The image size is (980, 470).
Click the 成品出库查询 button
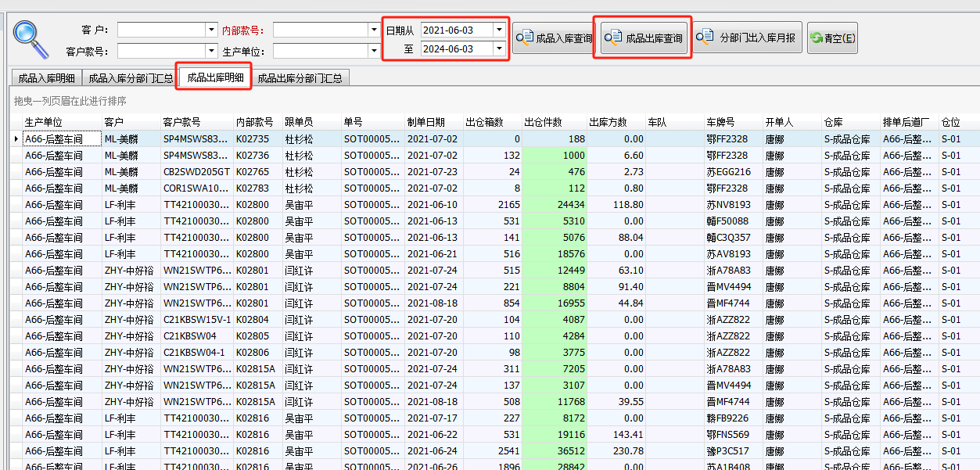point(644,38)
